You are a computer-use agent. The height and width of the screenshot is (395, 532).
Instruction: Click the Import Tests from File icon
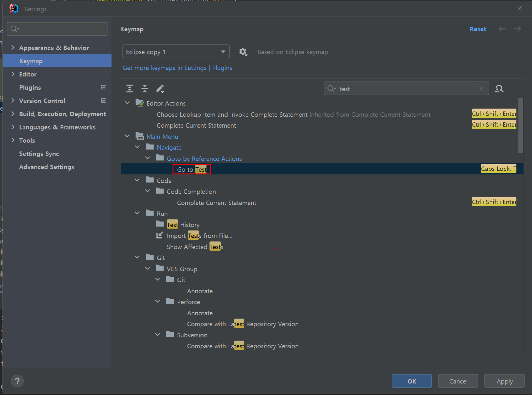pos(159,235)
